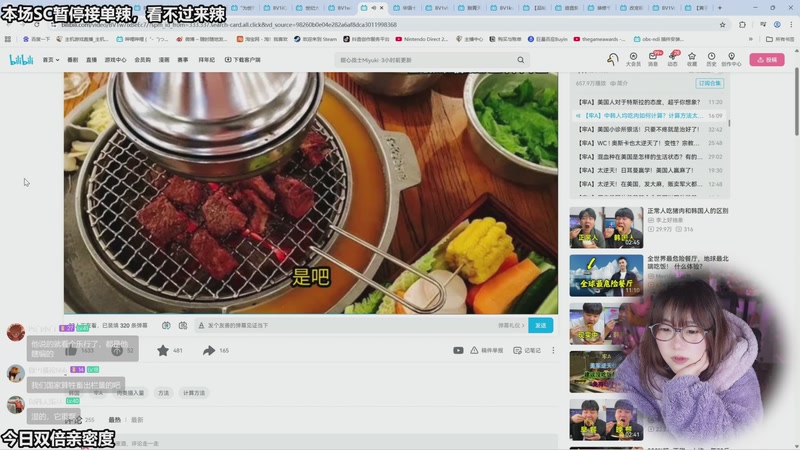This screenshot has width=800, height=450.
Task: Open Steam bookmark in bookmarks bar
Action: pyautogui.click(x=315, y=39)
